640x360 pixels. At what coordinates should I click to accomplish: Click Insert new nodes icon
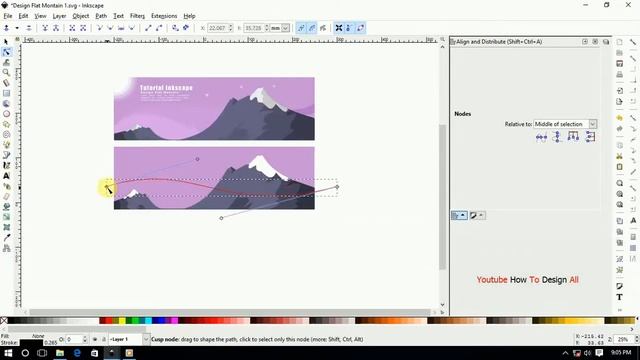click(6, 28)
